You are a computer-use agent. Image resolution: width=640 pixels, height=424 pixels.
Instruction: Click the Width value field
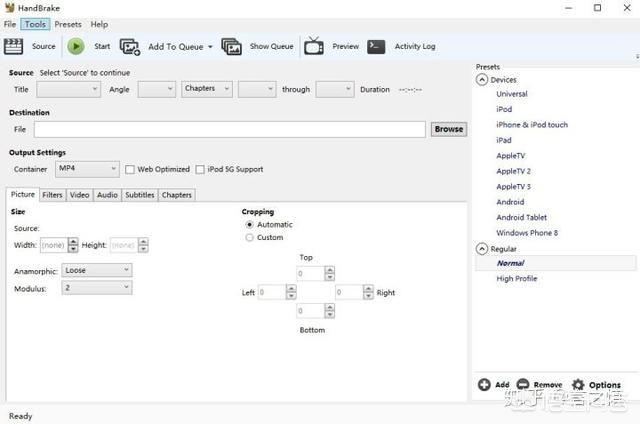[54, 245]
